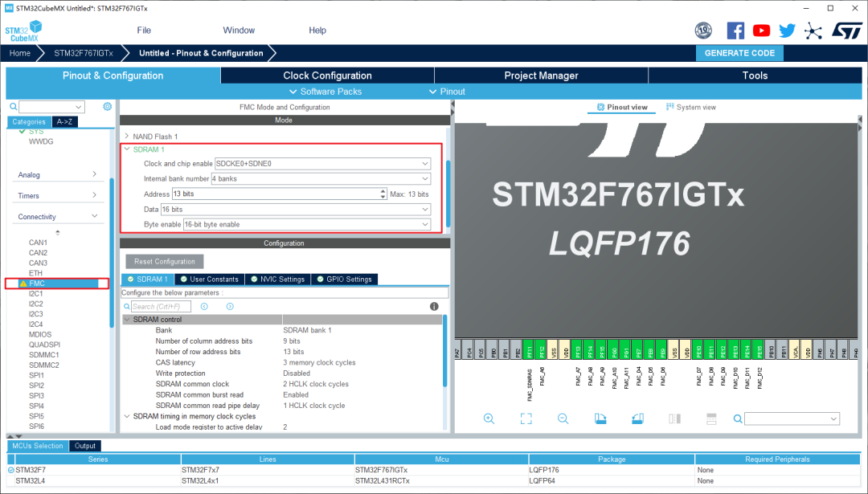Click the Reset Configuration button
This screenshot has width=868, height=494.
(x=165, y=262)
